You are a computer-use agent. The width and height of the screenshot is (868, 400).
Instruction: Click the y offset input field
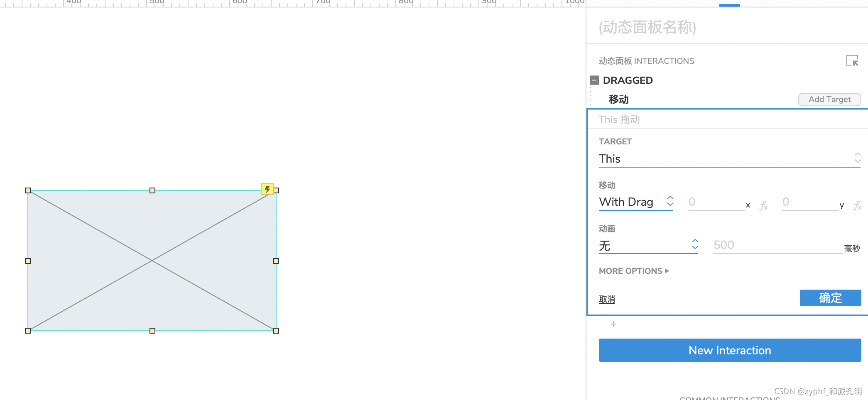[x=810, y=202]
